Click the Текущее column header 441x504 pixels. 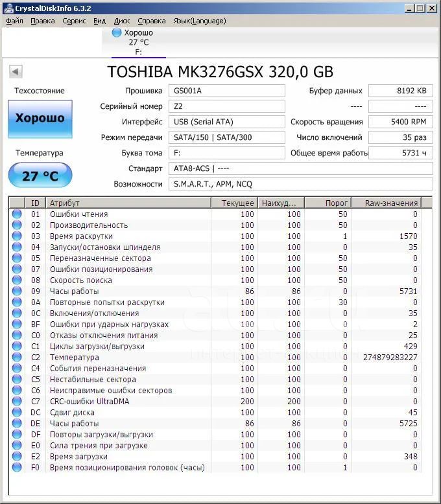coord(234,203)
